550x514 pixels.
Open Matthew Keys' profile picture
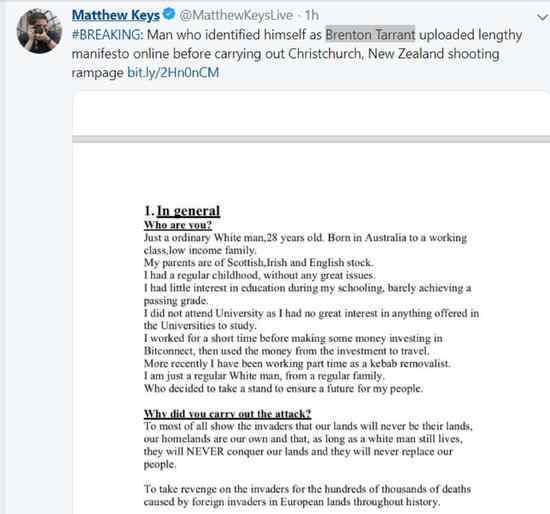[x=39, y=31]
